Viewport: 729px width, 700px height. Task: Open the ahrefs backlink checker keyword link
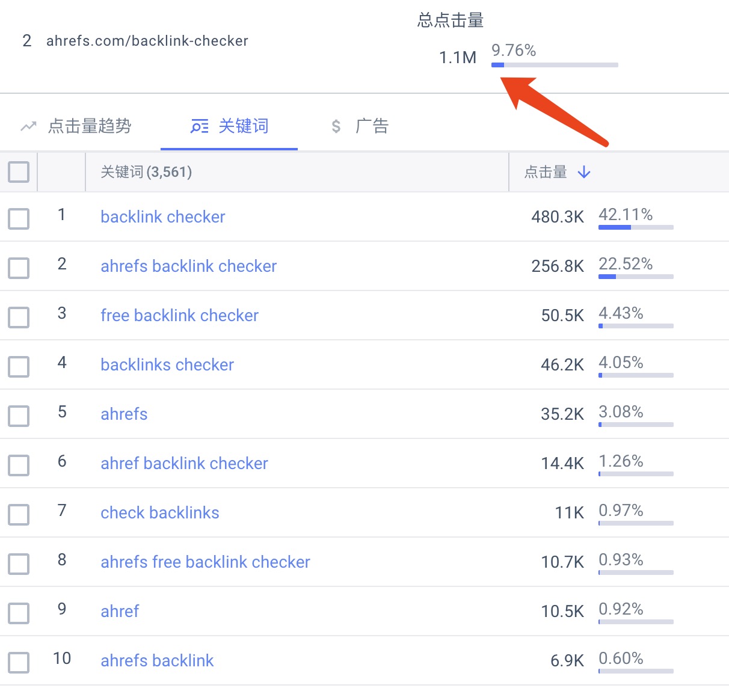click(x=189, y=266)
